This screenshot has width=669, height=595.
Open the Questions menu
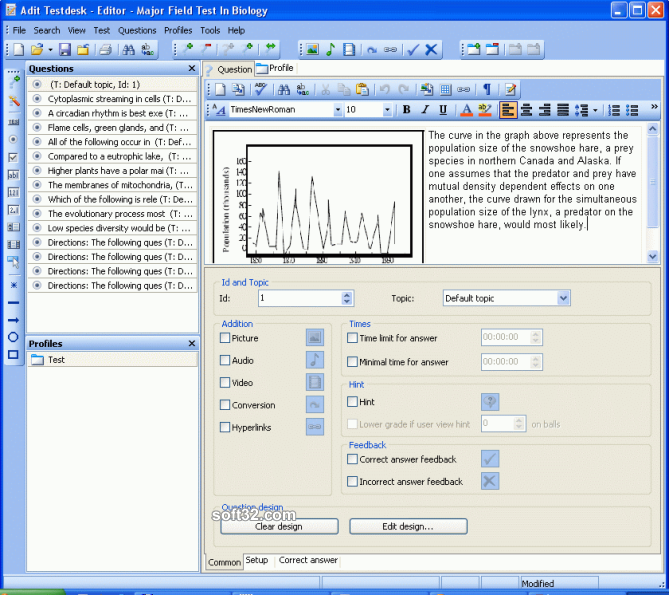tap(137, 30)
